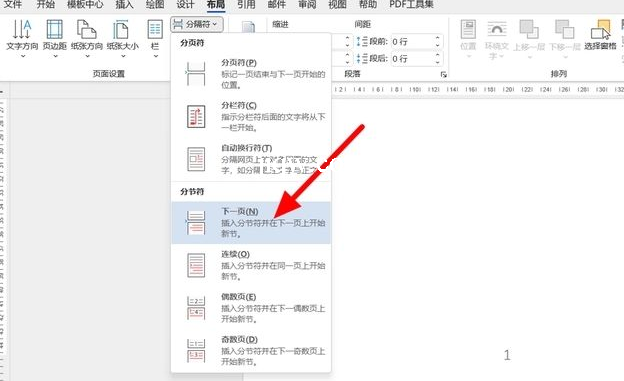The image size is (624, 381).
Task: Switch to the 模板中心 template center tab
Action: (85, 5)
